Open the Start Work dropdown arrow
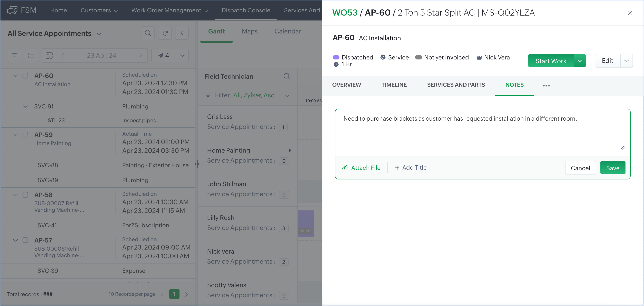This screenshot has width=644, height=306. click(580, 61)
